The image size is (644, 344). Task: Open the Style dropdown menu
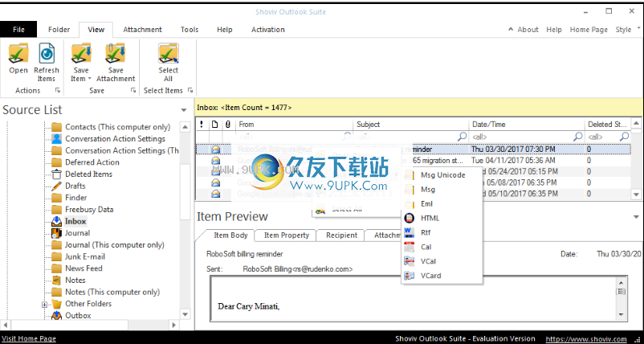[x=627, y=30]
